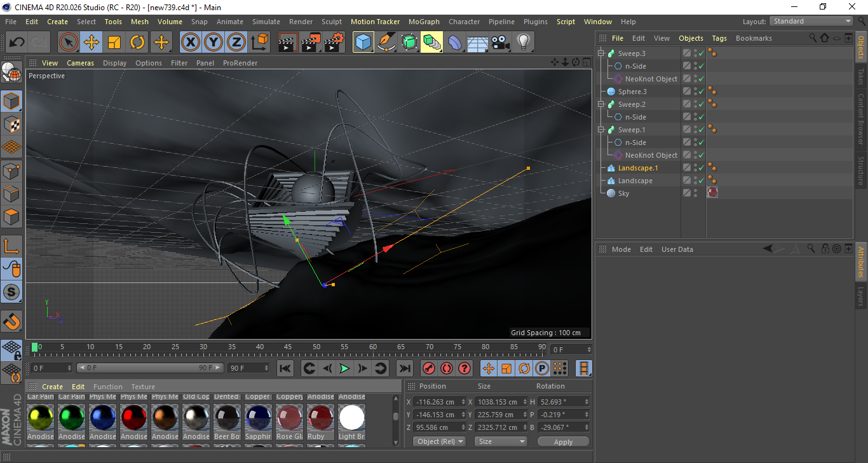The image size is (868, 463).
Task: Step the H rotation value spinner
Action: pyautogui.click(x=586, y=402)
